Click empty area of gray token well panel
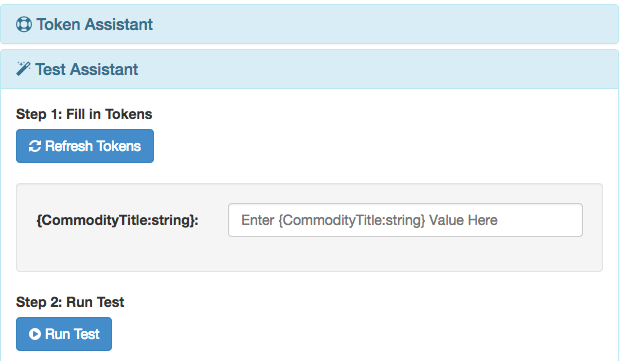 point(309,255)
